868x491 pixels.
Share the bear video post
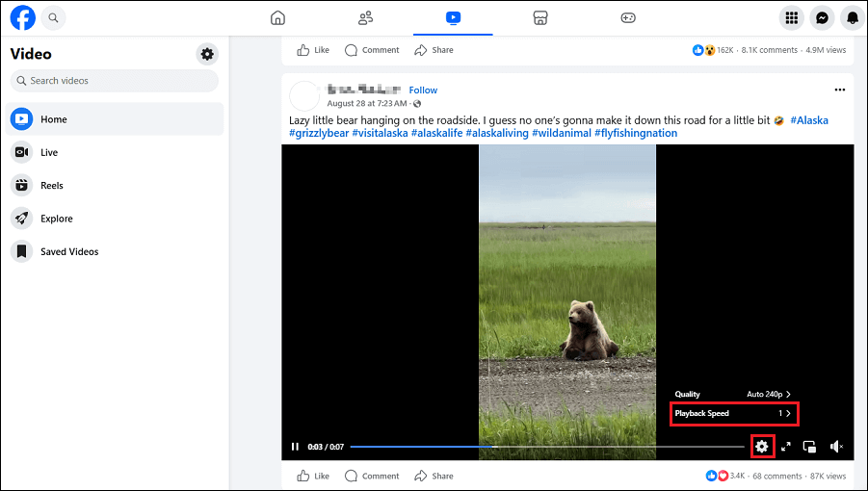(x=434, y=476)
